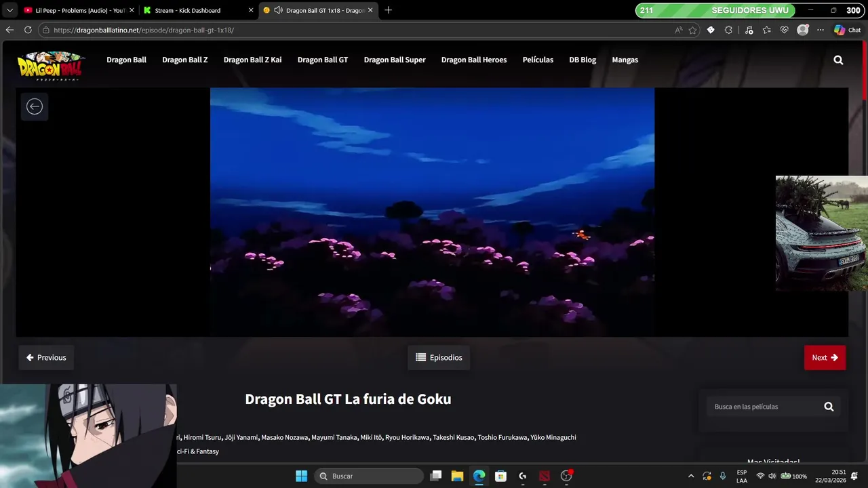Open the red Dota 2 taskbar icon

(544, 476)
